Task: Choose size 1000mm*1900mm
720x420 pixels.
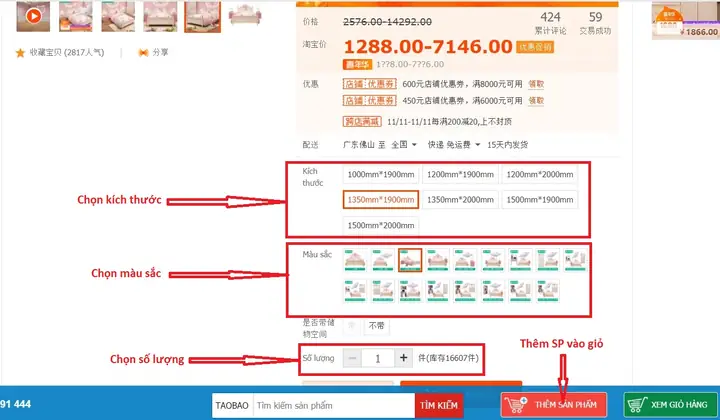Action: (x=381, y=174)
